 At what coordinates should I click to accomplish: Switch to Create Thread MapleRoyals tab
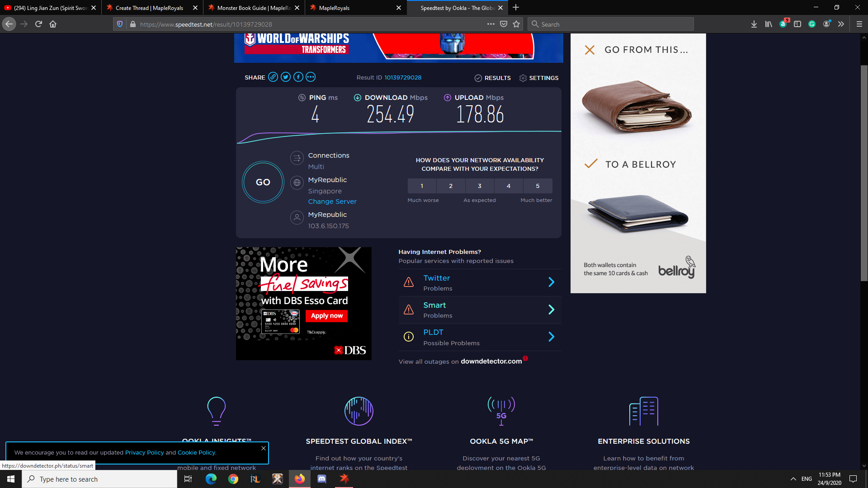tap(149, 8)
